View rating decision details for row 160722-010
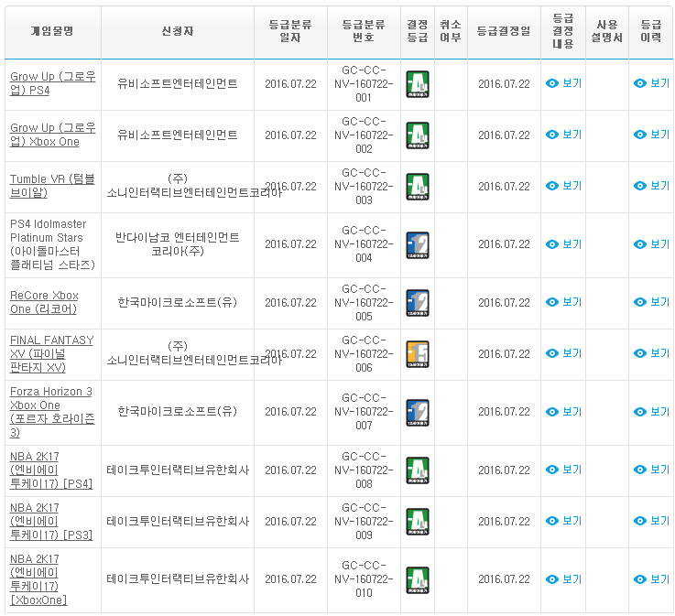 coord(563,579)
